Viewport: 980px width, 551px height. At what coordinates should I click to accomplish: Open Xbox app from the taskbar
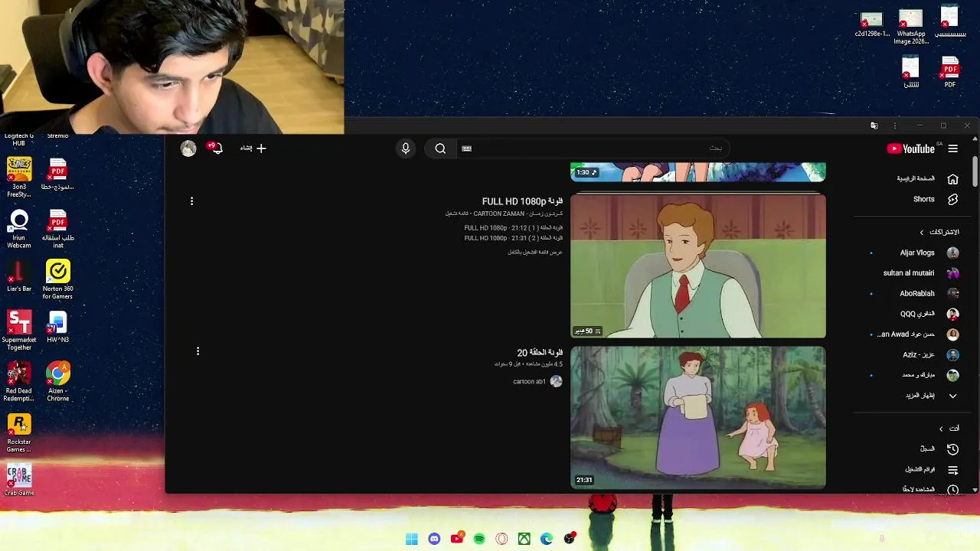[524, 539]
